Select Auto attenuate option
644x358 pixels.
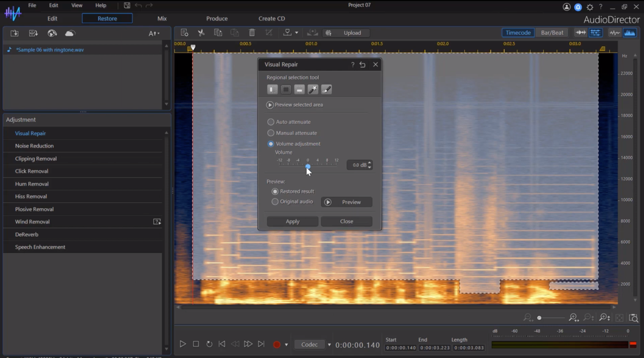coord(271,122)
